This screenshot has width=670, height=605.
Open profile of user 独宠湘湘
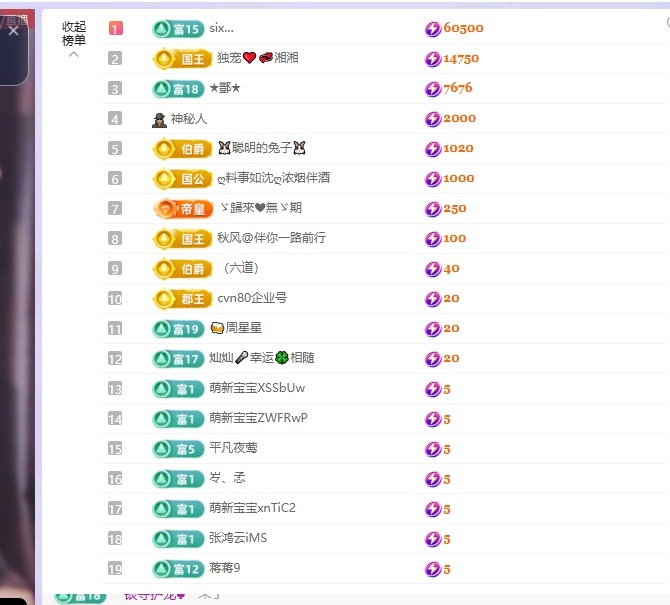(x=258, y=58)
